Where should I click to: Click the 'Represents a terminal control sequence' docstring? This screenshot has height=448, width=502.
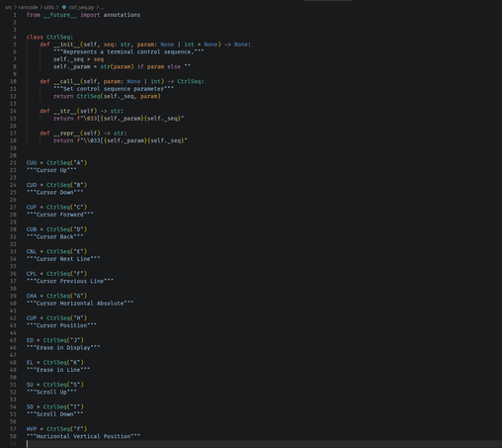[128, 51]
